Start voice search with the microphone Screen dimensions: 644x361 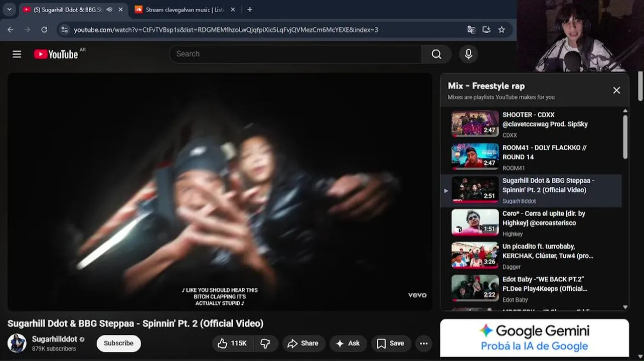coord(468,54)
